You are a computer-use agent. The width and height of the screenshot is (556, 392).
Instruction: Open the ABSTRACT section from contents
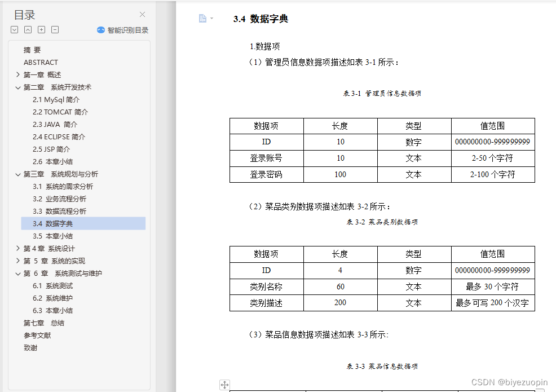41,62
